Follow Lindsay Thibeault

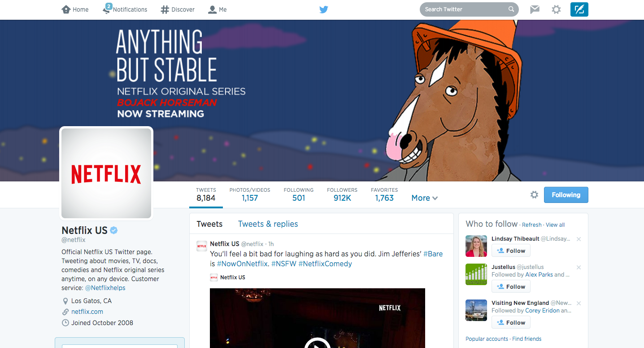click(x=511, y=251)
